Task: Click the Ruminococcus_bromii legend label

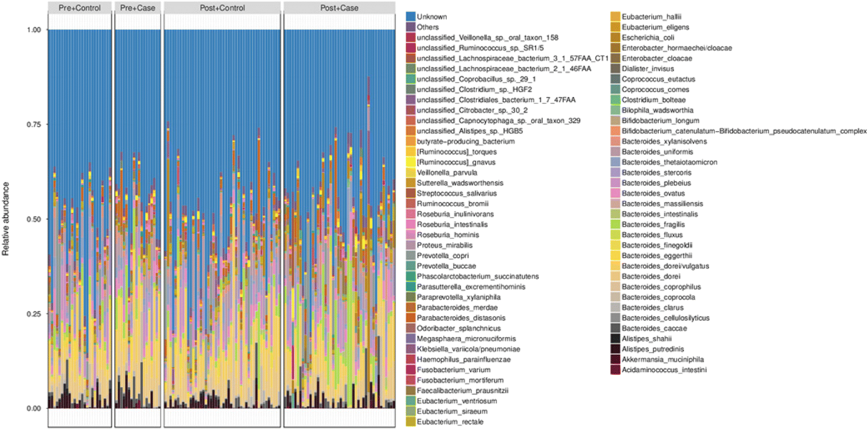Action: pos(453,204)
